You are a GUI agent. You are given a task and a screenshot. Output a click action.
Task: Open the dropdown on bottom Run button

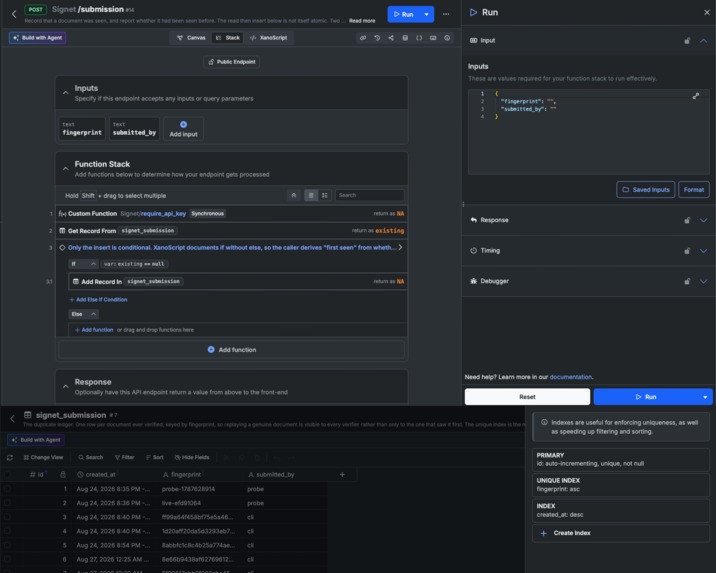pyautogui.click(x=705, y=397)
